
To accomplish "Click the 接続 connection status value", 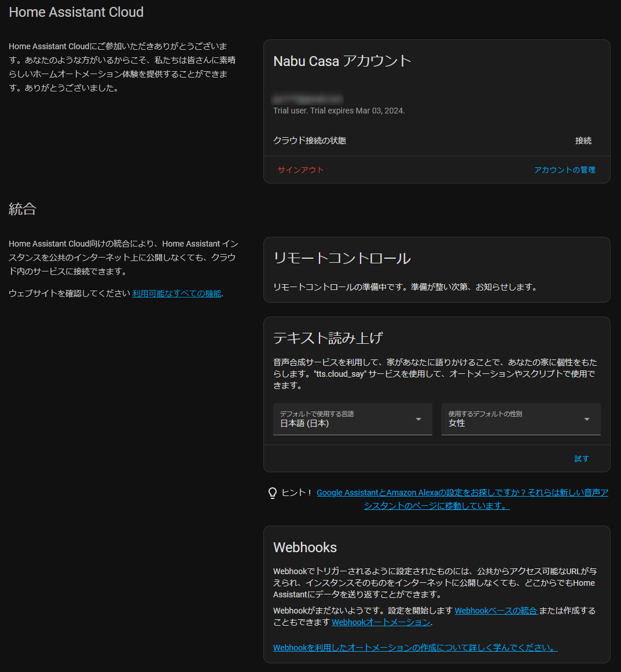I will click(583, 141).
